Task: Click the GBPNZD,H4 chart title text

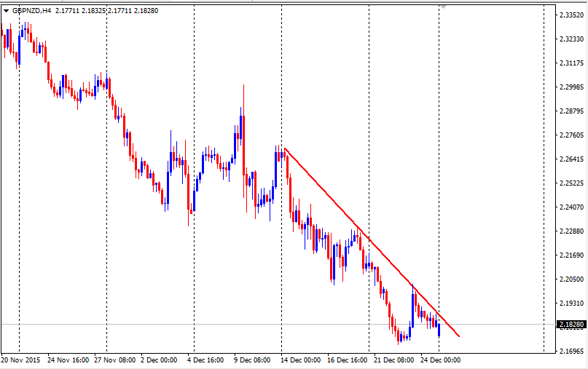Action: [x=32, y=11]
